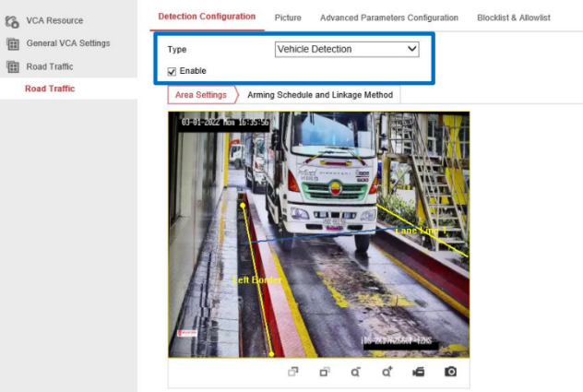Open the Advanced Parameters Configuration tab

388,18
